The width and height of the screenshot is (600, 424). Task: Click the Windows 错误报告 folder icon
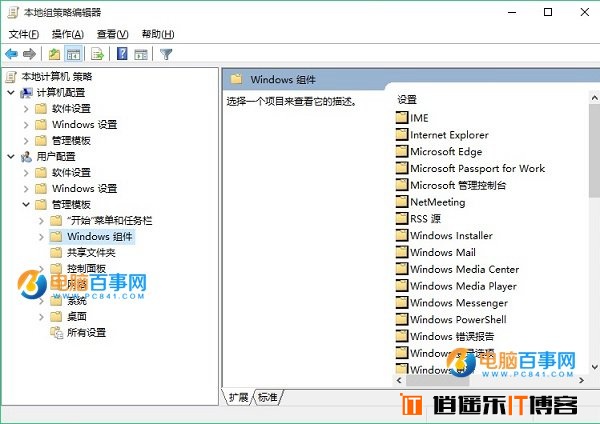401,336
